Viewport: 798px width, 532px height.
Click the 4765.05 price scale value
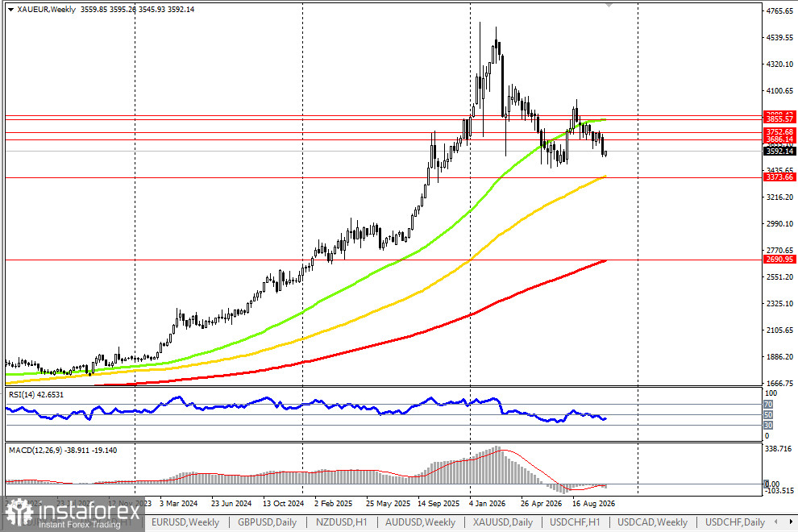tap(779, 11)
